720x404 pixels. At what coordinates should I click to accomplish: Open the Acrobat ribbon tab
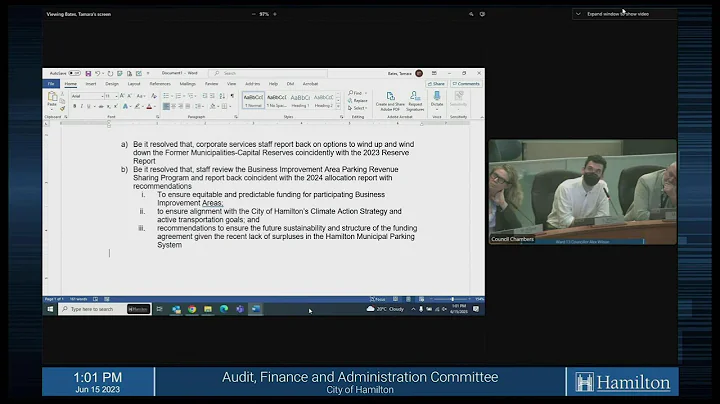click(310, 84)
